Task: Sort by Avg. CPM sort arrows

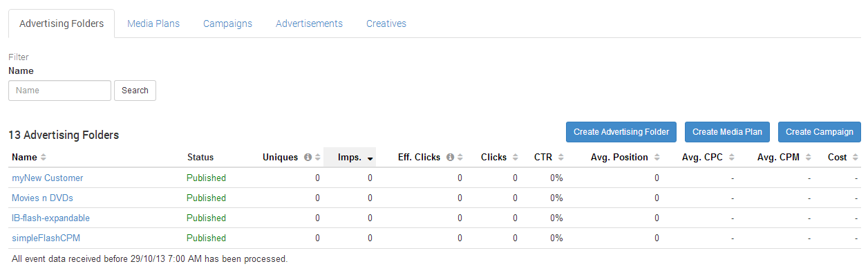Action: [x=808, y=158]
